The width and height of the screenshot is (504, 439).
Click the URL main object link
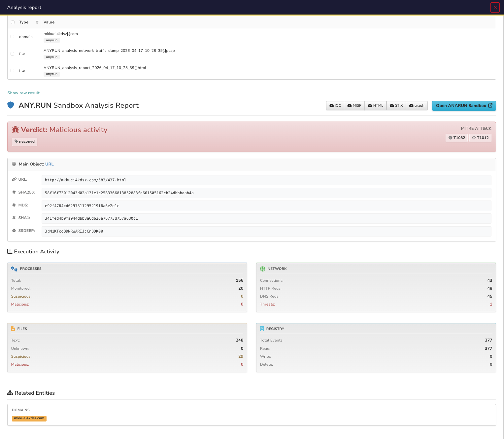coord(50,164)
